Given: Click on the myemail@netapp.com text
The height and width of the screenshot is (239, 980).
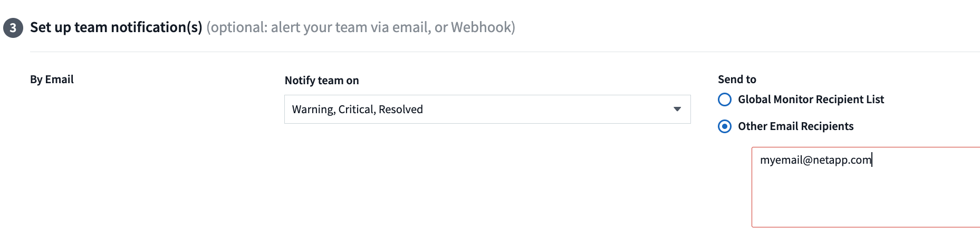Looking at the screenshot, I should click(x=815, y=160).
